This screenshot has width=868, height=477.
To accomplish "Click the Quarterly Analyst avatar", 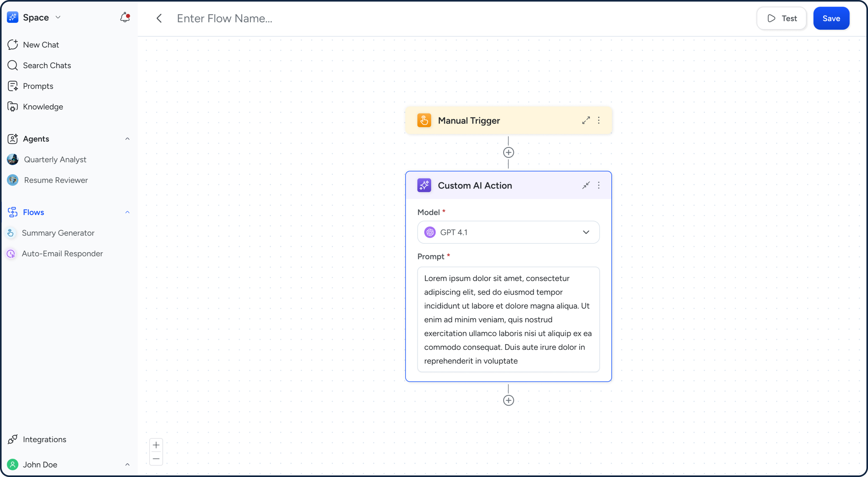I will pyautogui.click(x=12, y=160).
